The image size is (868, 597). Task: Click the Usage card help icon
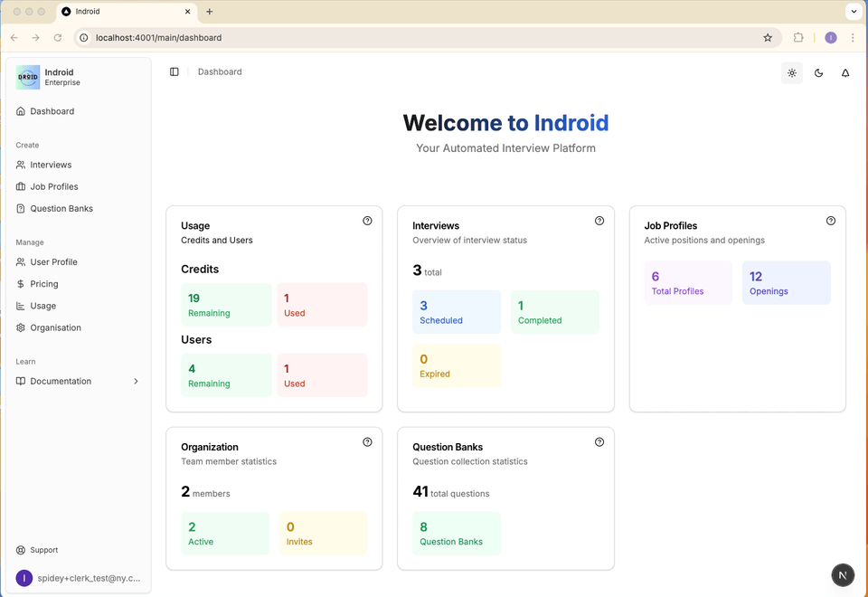tap(367, 221)
